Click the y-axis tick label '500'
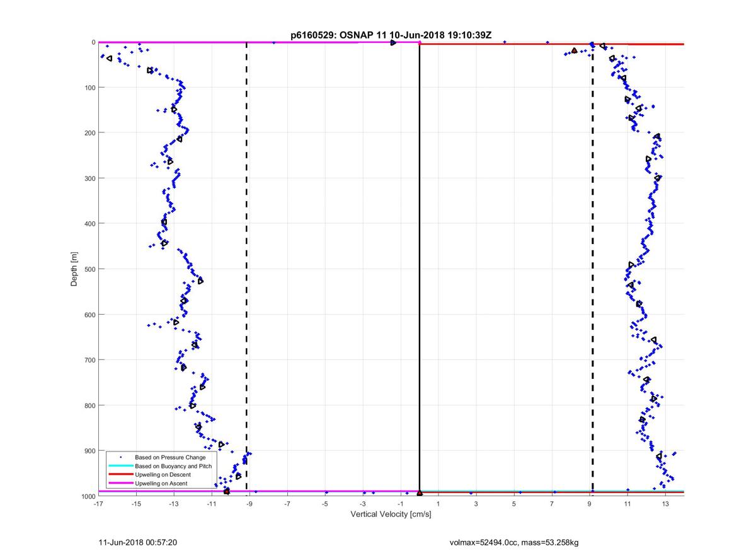 [x=89, y=269]
